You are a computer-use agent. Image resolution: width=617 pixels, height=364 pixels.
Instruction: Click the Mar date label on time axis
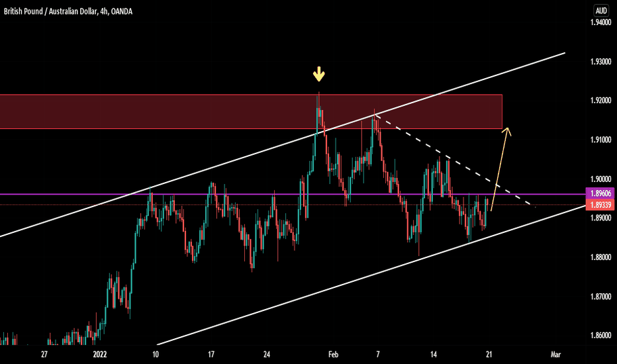(555, 355)
